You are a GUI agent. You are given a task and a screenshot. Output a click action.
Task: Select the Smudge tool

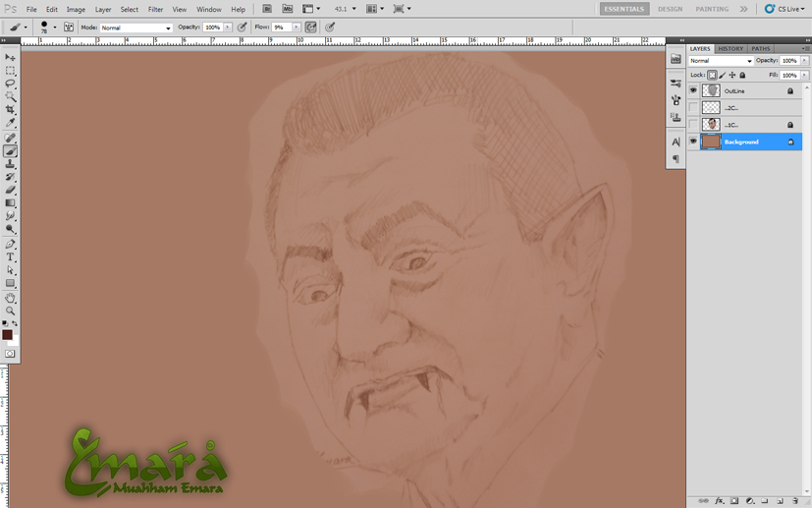pyautogui.click(x=10, y=215)
